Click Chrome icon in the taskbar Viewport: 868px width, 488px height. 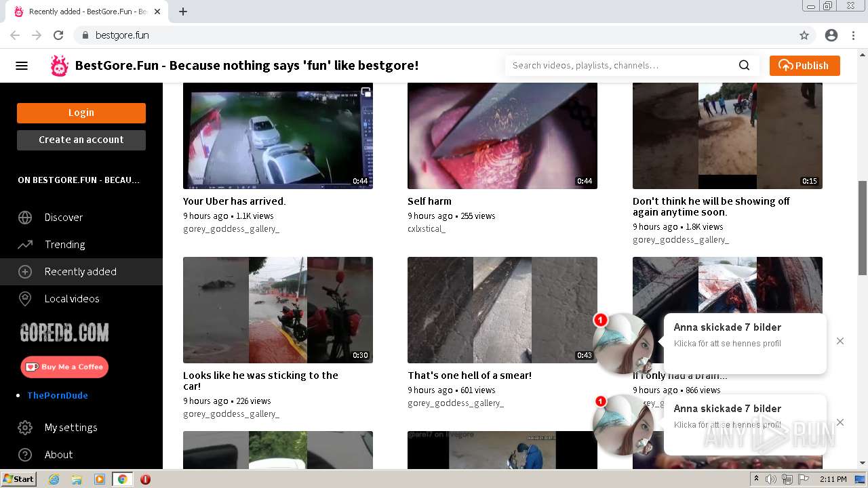pyautogui.click(x=122, y=479)
